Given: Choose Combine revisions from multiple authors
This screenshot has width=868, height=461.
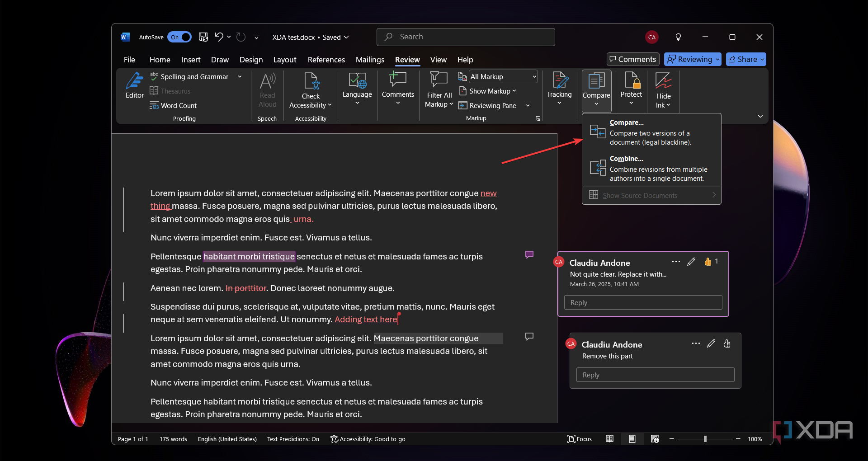Looking at the screenshot, I should (x=651, y=168).
